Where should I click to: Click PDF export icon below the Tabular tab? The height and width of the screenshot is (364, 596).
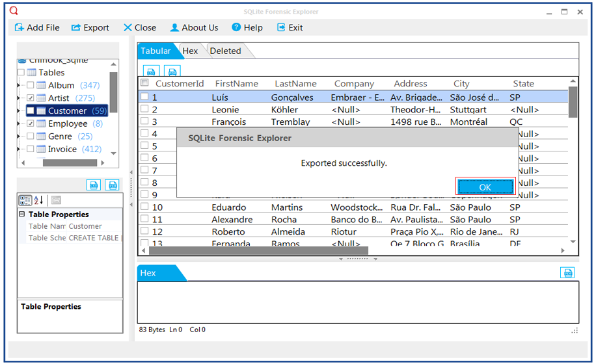tap(172, 71)
